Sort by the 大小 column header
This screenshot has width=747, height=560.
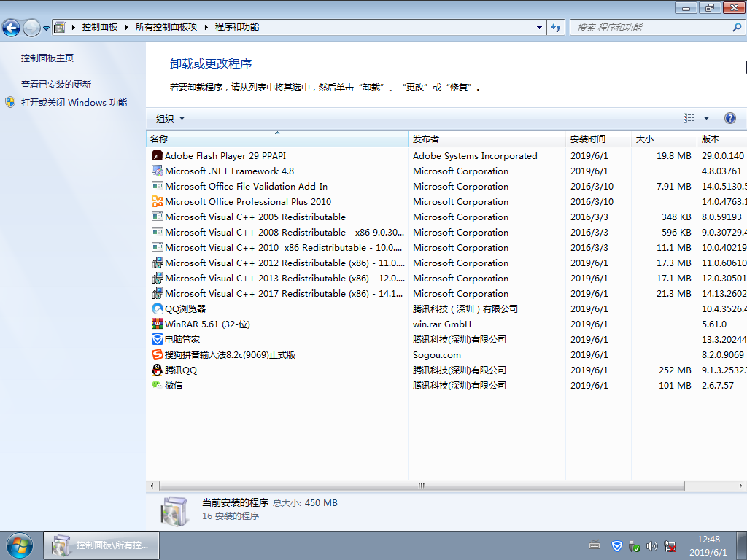pos(664,139)
